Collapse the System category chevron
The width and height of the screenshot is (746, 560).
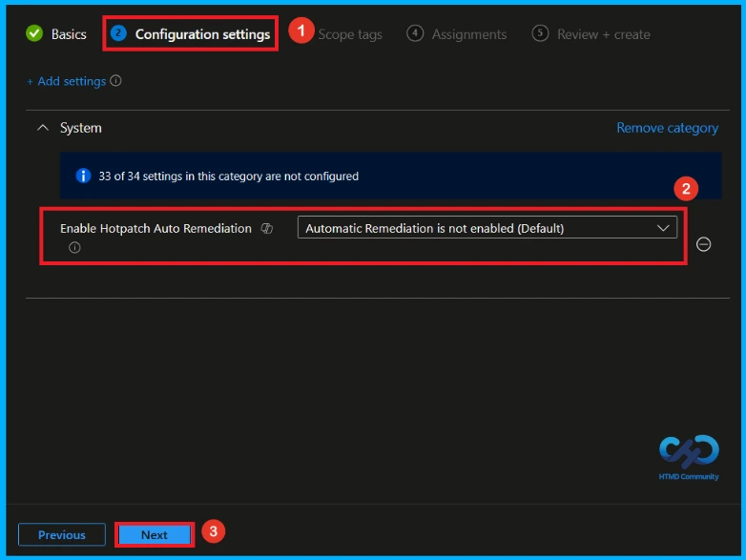pos(43,128)
